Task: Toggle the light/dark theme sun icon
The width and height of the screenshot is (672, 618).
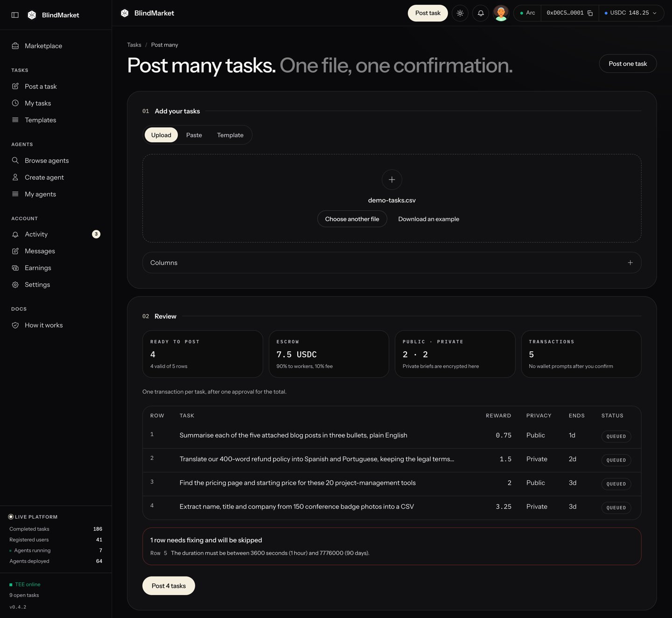Action: 460,13
